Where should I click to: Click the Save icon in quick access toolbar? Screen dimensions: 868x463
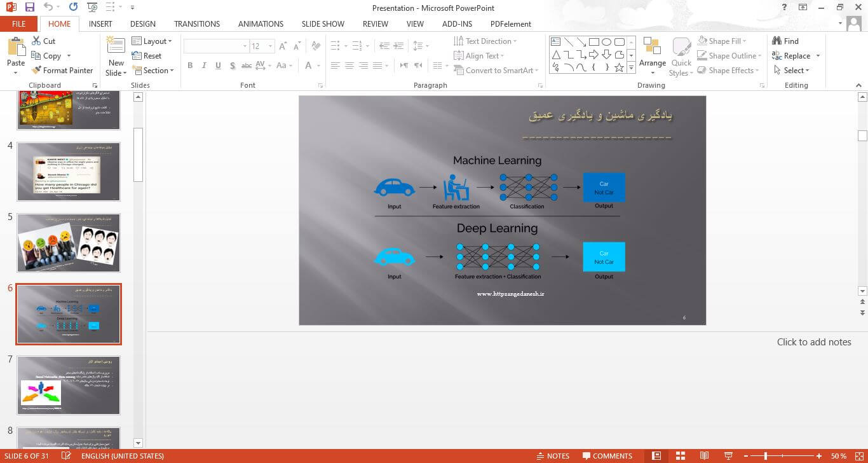pos(29,8)
